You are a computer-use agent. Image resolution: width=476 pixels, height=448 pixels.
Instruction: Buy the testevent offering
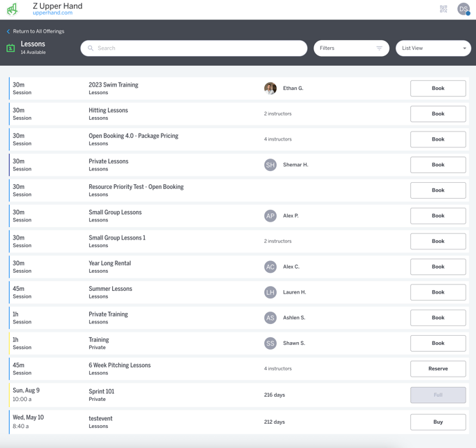tap(438, 422)
